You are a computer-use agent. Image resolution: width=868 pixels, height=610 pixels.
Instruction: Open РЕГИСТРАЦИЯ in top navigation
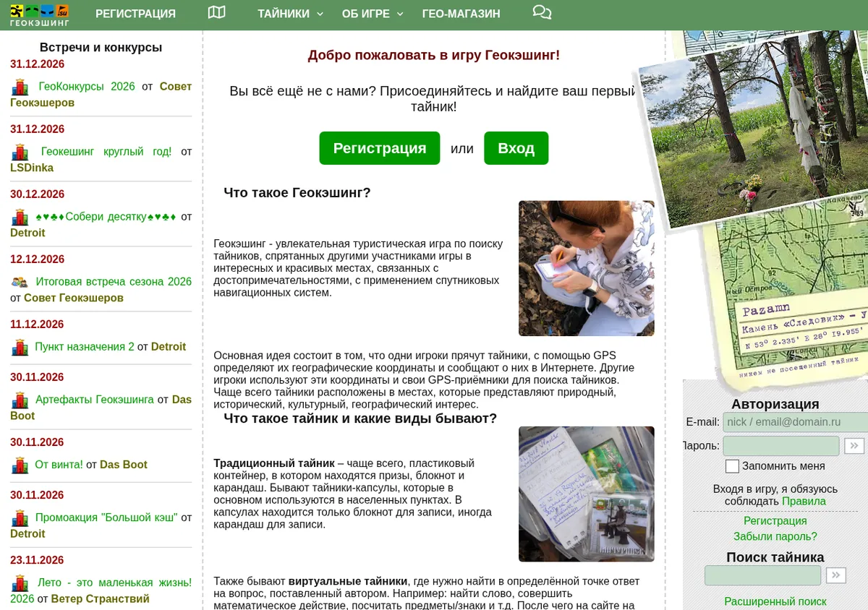(135, 14)
